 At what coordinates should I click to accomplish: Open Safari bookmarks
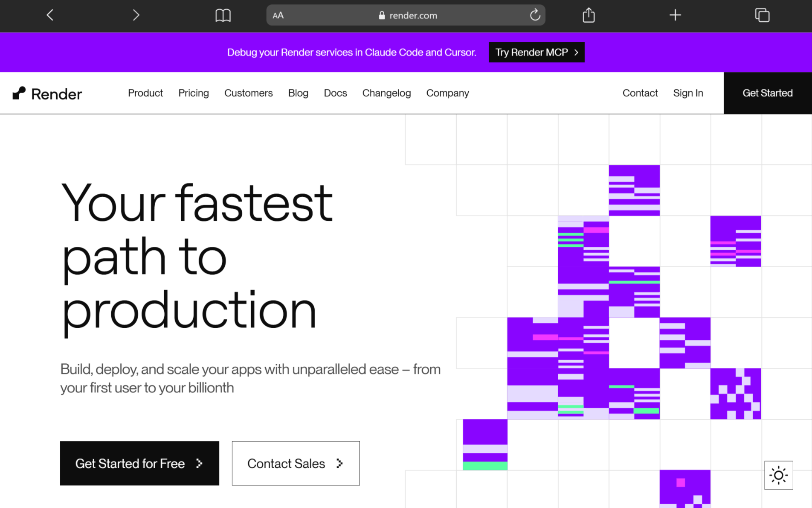[223, 15]
